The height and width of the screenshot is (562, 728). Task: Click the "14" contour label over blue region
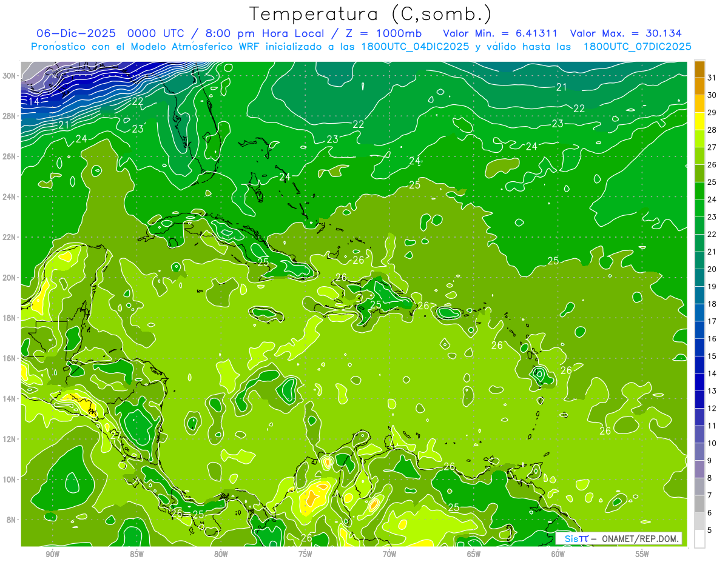coord(34,102)
